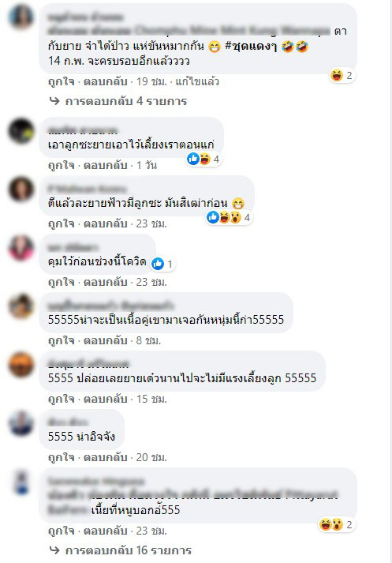
Task: Click the 19 ชม. timestamp of the first comment
Action: tap(151, 81)
